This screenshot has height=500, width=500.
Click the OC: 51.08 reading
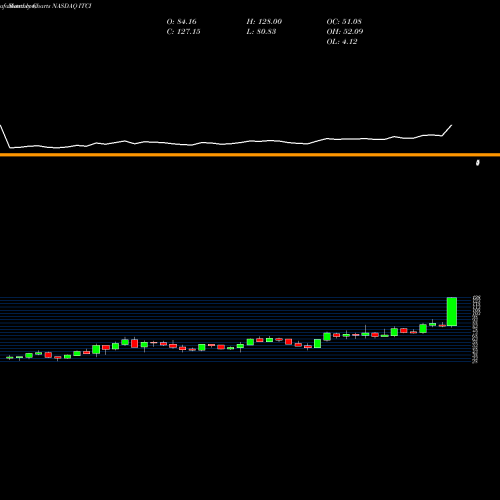point(344,22)
